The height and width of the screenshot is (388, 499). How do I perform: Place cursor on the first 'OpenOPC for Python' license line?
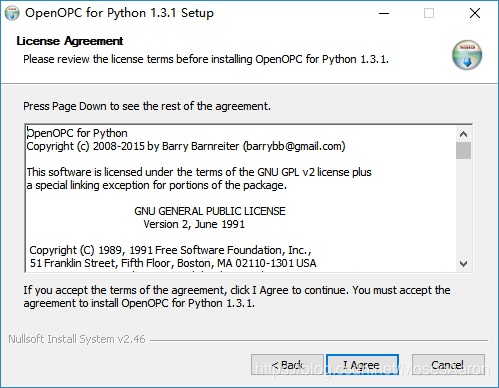(77, 133)
